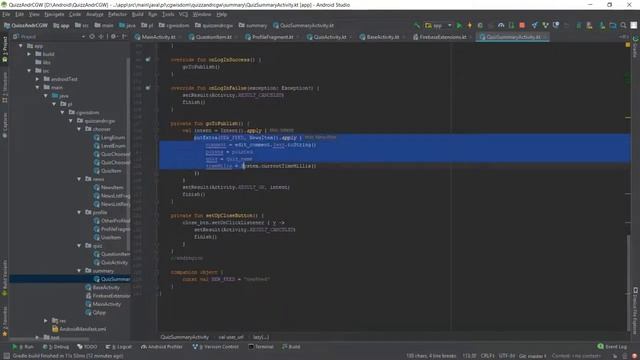Open the Refactor menu
The image size is (640, 360).
pyautogui.click(x=117, y=14)
